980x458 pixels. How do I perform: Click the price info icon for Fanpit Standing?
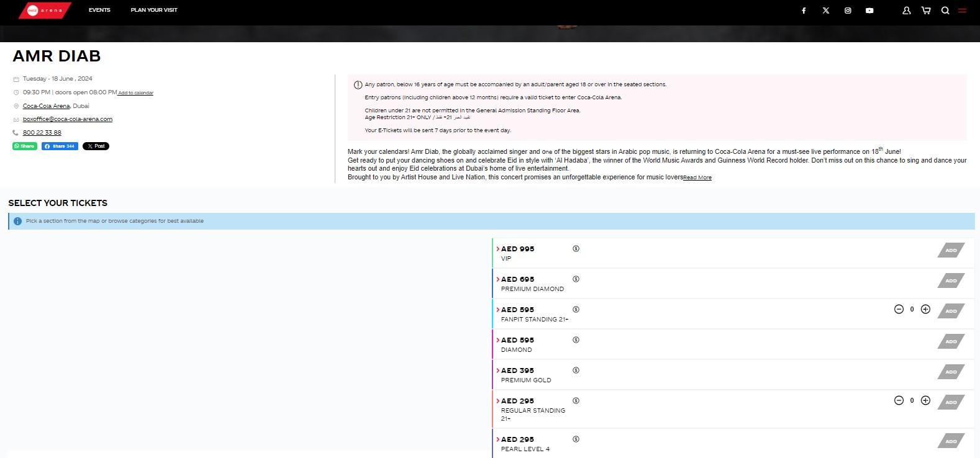(576, 310)
